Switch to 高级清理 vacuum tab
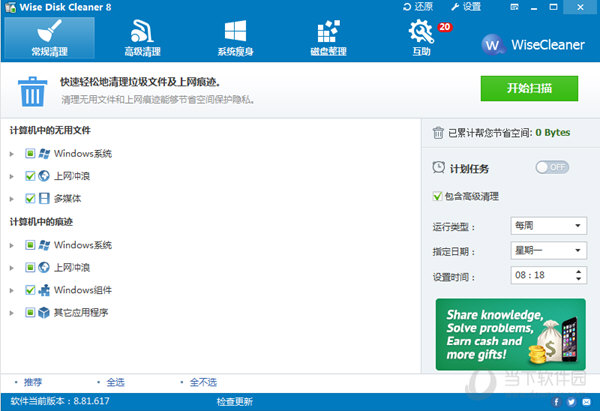Image resolution: width=600 pixels, height=411 pixels. pos(142,38)
